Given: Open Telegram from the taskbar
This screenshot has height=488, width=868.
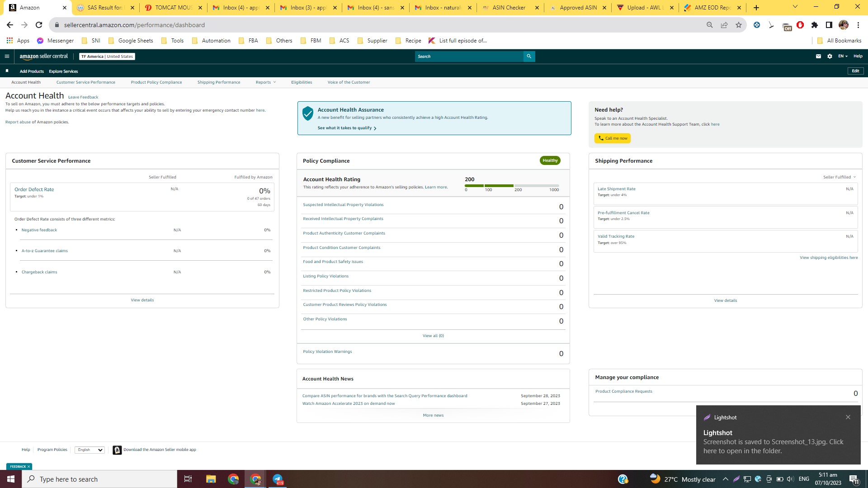Looking at the screenshot, I should click(x=278, y=479).
